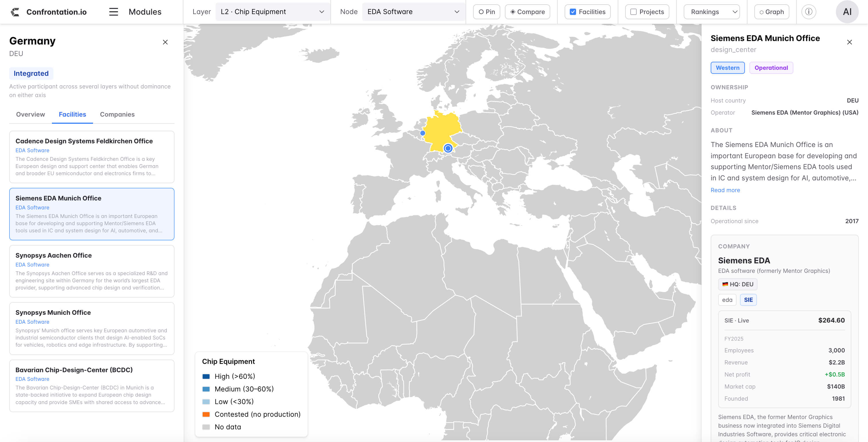Screen dimensions: 868x442
Task: Click the Operational status tag
Action: pyautogui.click(x=771, y=68)
